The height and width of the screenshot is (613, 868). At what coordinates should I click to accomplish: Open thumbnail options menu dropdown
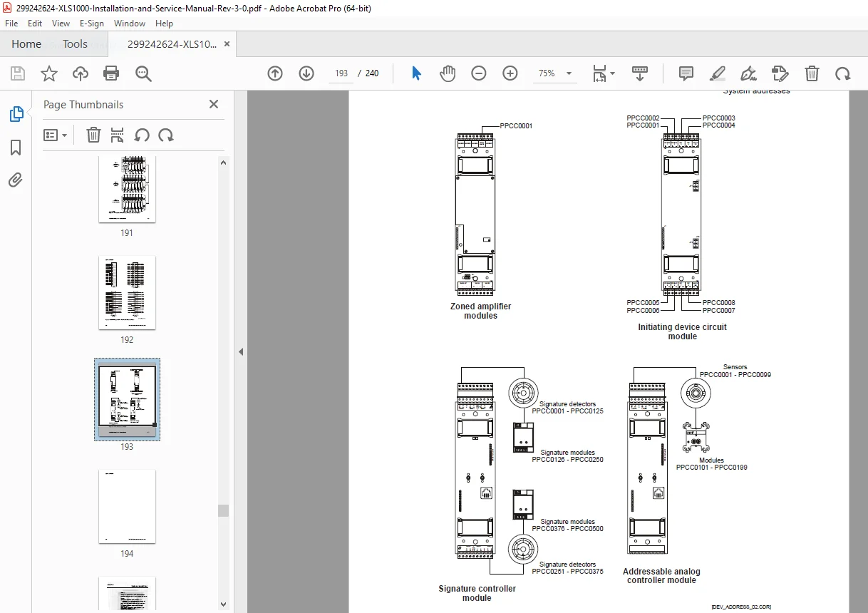click(x=56, y=135)
